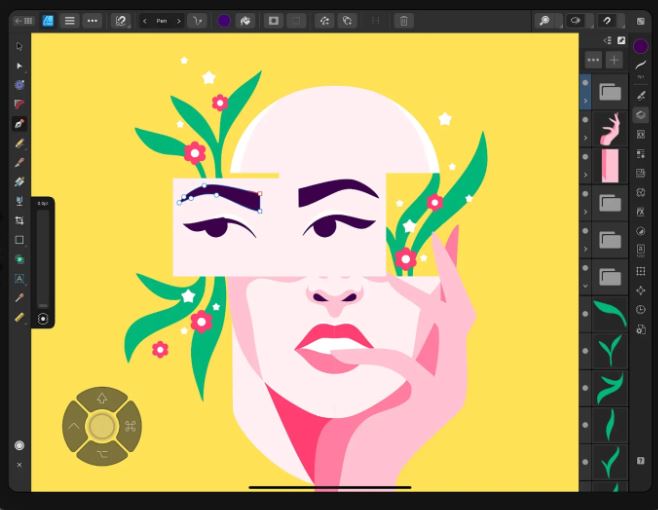This screenshot has width=658, height=510.
Task: Toggle snapping magnet in toolbar
Action: [607, 21]
